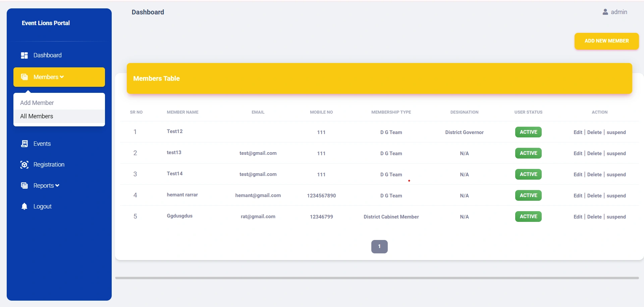
Task: Click the Registration icon in sidebar
Action: tap(24, 165)
